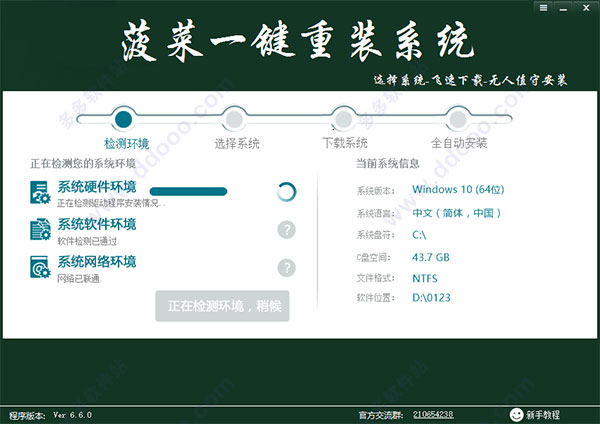The image size is (600, 424).
Task: Open the 全自动安装 step label
Action: [459, 143]
